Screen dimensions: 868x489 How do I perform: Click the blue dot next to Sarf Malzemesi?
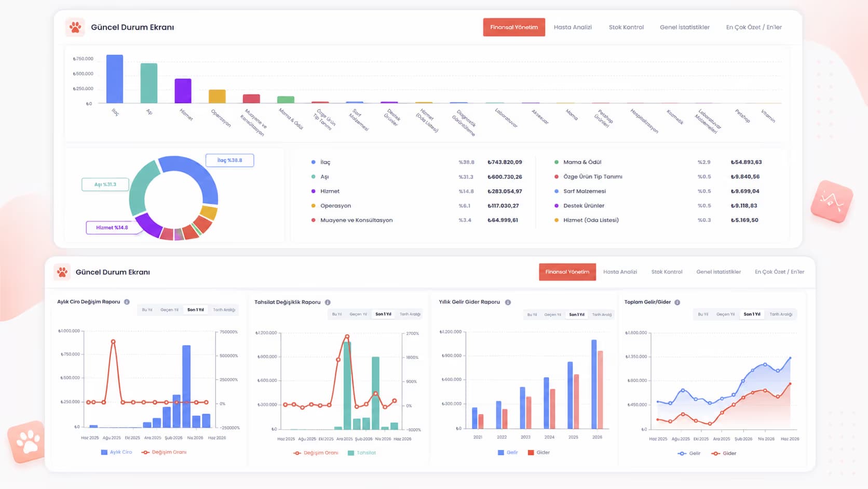click(557, 191)
